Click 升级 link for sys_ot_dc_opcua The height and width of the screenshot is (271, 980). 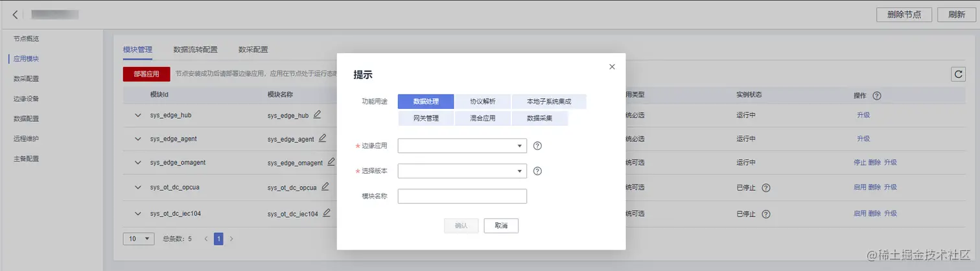click(x=891, y=187)
